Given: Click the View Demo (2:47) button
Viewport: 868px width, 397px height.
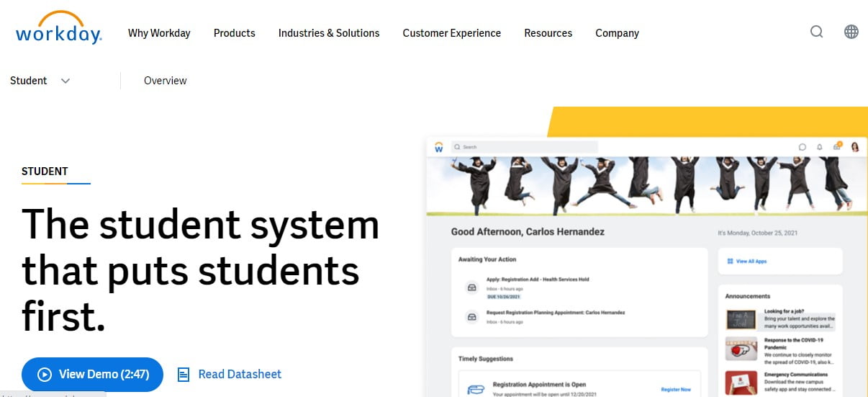Looking at the screenshot, I should coord(92,375).
